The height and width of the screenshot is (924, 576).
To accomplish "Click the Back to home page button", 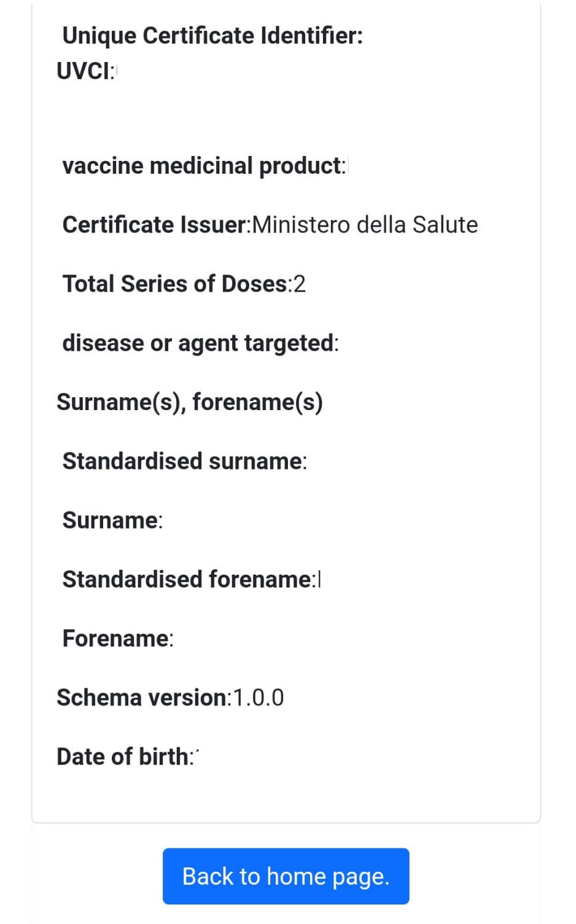I will [286, 876].
